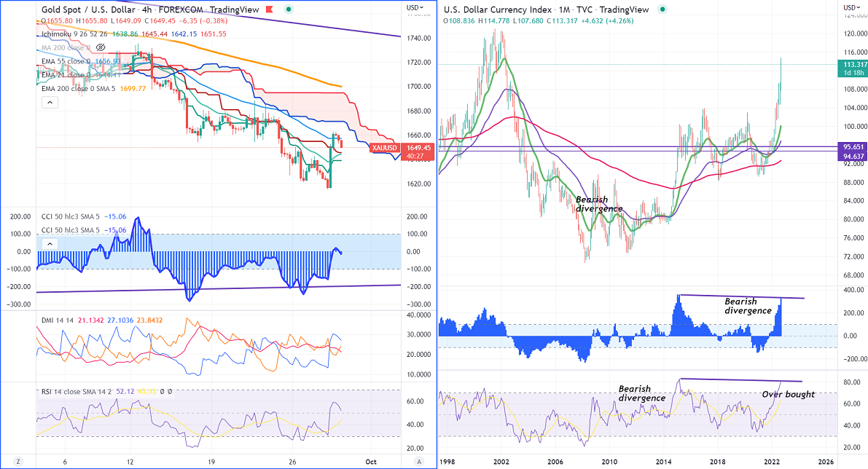Click the green market-status dot on the Gold chart

click(x=289, y=9)
